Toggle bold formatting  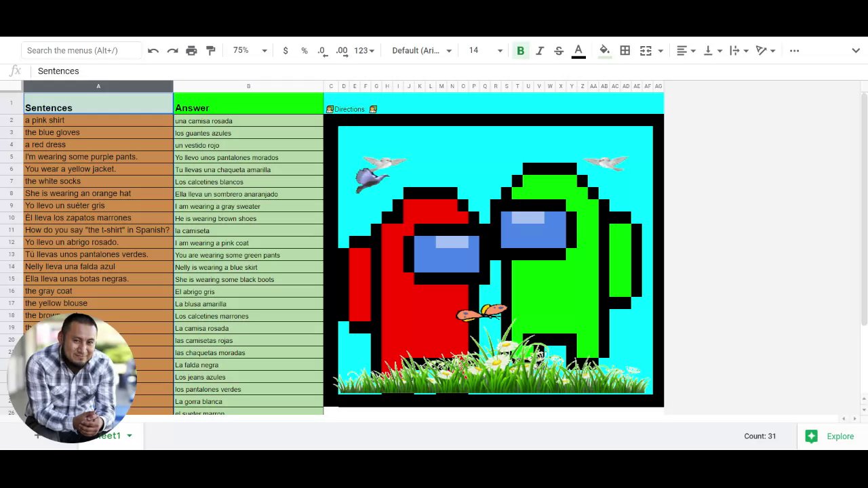521,51
